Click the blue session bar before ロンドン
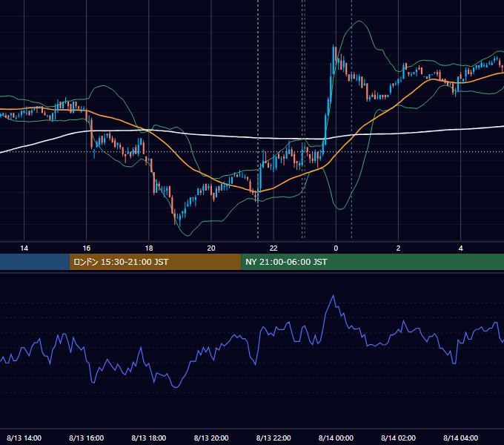 pyautogui.click(x=35, y=262)
